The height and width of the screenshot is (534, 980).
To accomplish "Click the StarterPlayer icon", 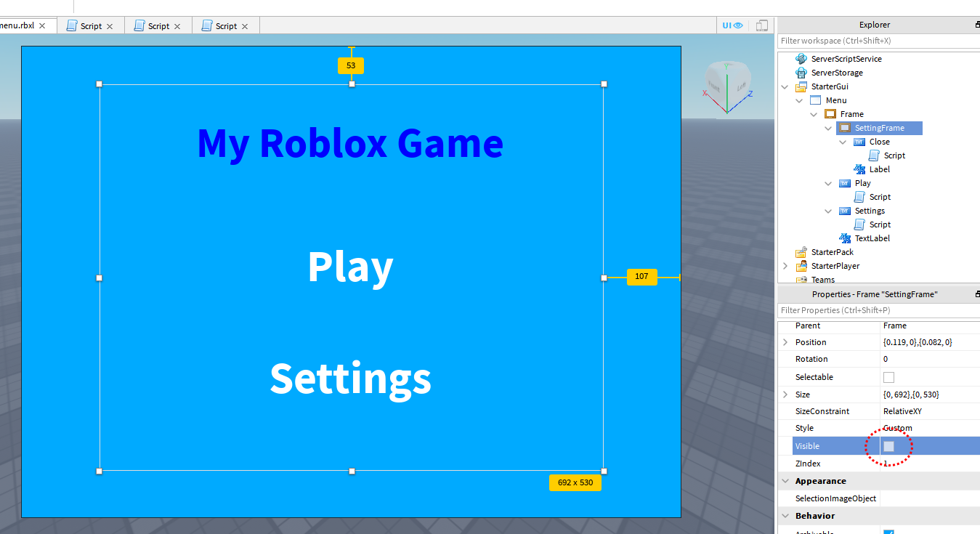I will coord(801,266).
